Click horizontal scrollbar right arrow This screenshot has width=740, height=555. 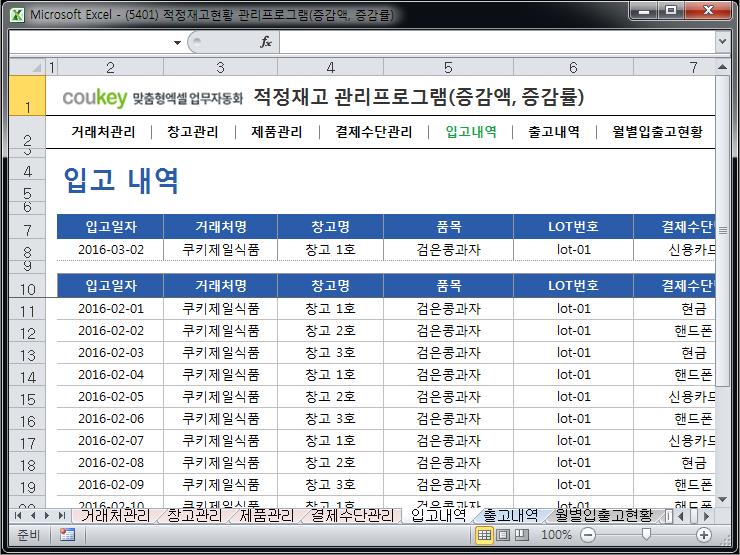point(706,516)
